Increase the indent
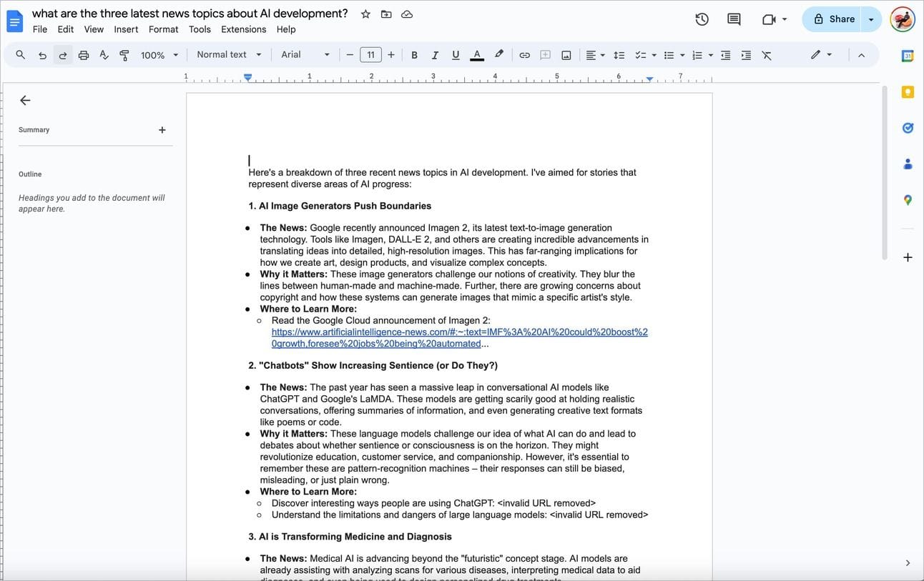This screenshot has width=924, height=581. [746, 55]
